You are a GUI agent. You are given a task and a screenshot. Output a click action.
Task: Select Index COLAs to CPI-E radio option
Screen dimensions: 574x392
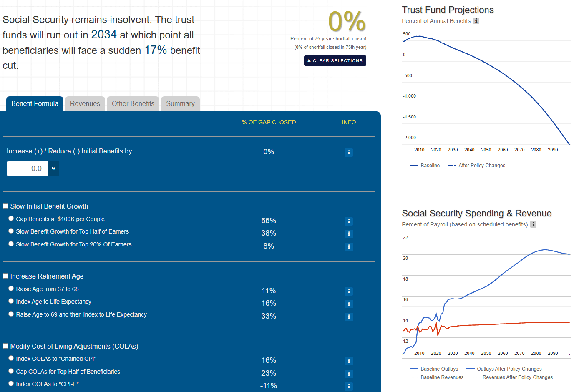point(11,384)
